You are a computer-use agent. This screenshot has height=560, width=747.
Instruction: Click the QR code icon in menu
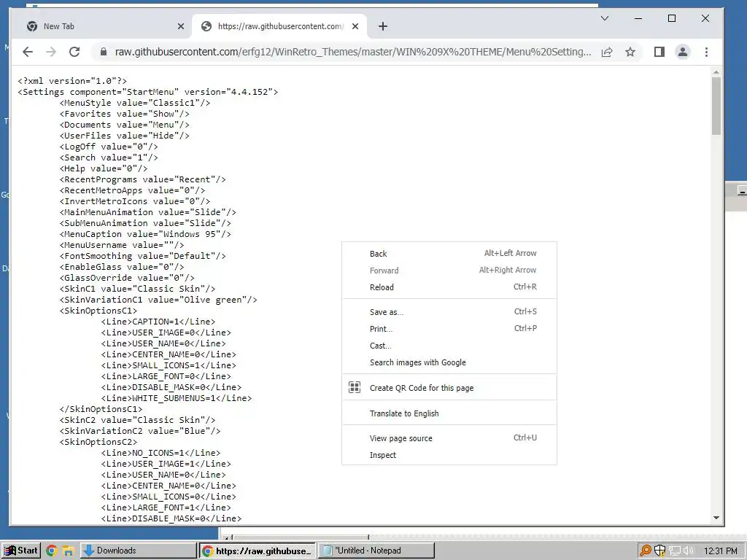(x=355, y=387)
